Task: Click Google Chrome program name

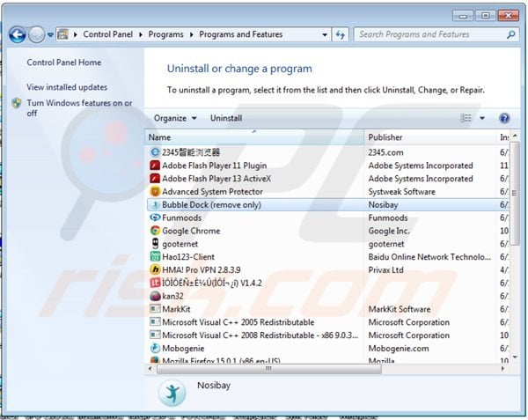Action: pos(191,231)
